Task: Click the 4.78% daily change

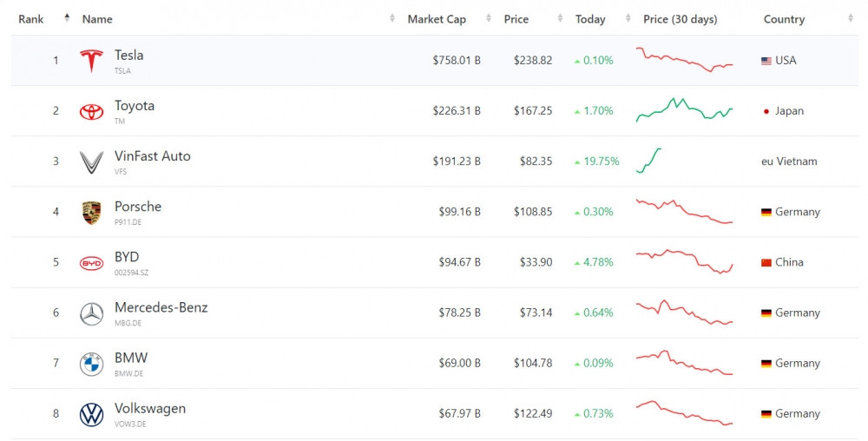Action: coord(598,262)
